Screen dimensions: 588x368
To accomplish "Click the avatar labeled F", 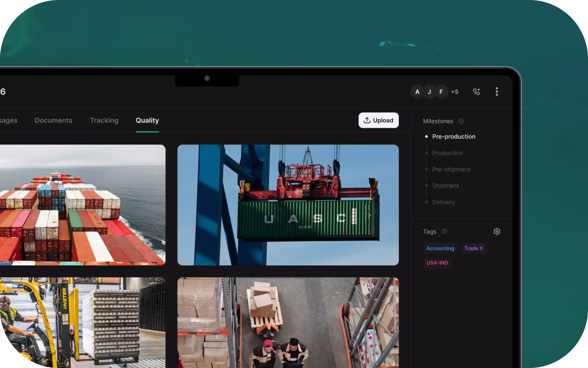I will pos(441,92).
